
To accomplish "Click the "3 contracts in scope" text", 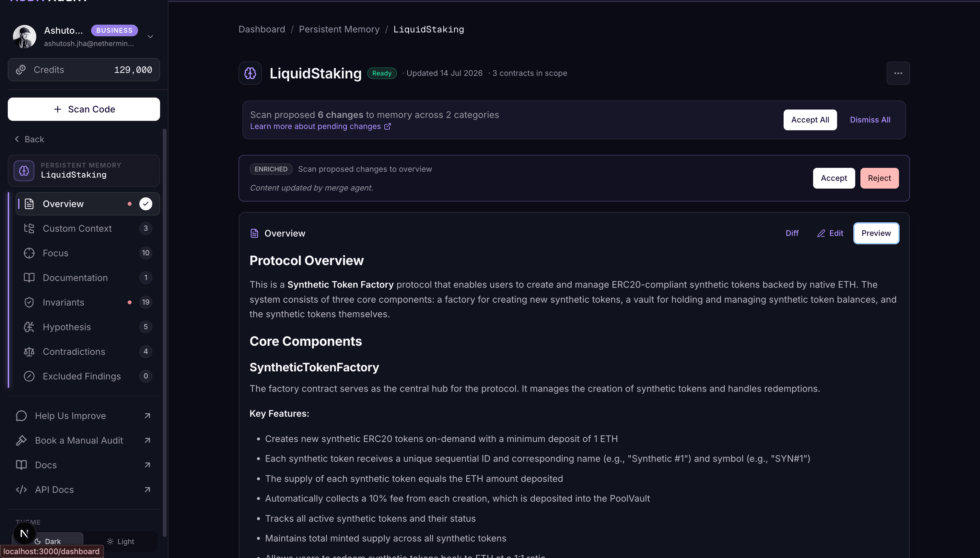I will click(530, 73).
